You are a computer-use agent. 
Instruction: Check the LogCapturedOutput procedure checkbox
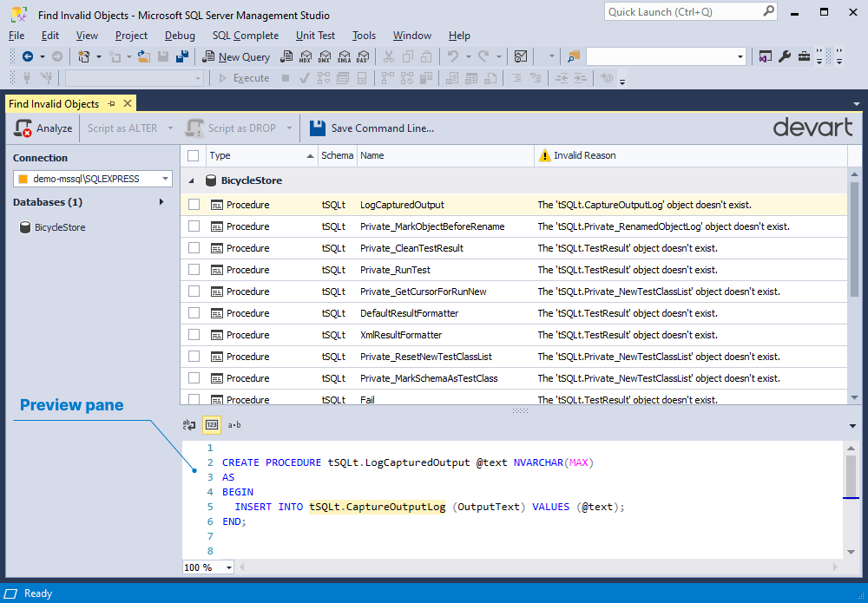(x=194, y=205)
